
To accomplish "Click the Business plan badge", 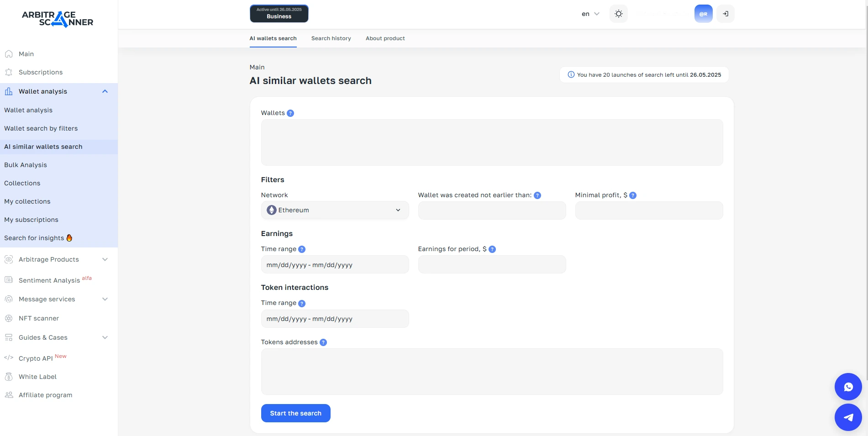I will click(279, 14).
